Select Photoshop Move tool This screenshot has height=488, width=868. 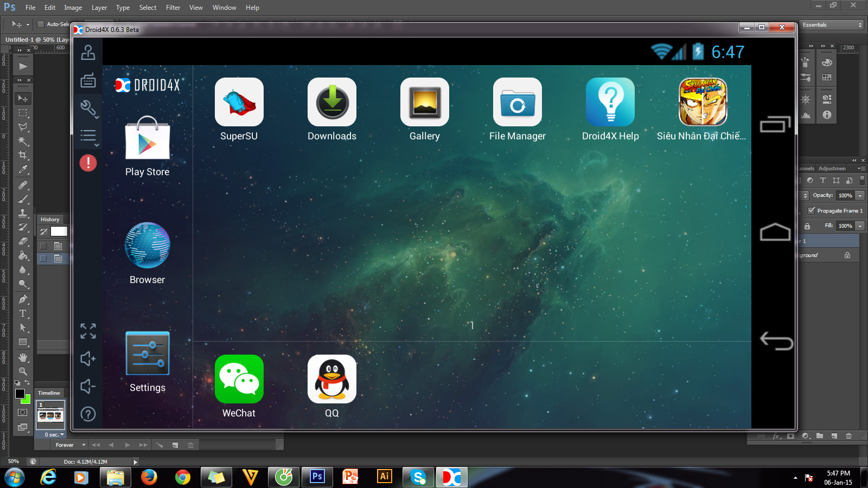pos(23,99)
